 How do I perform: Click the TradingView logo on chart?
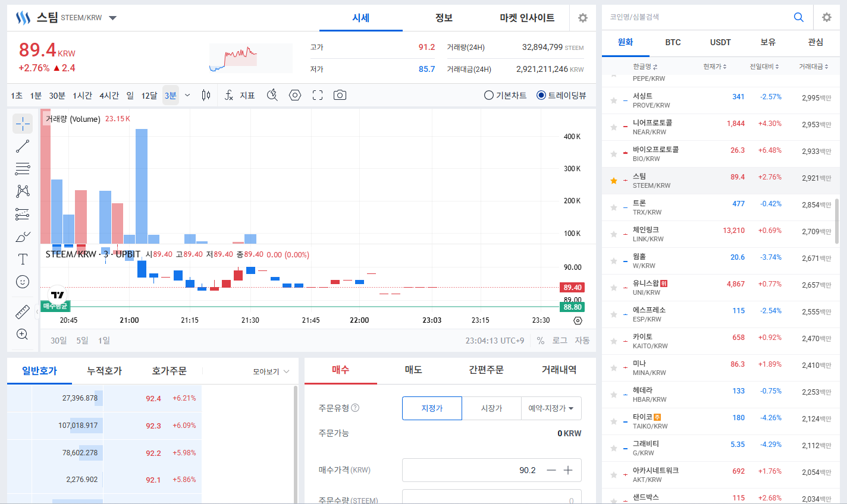pyautogui.click(x=57, y=295)
